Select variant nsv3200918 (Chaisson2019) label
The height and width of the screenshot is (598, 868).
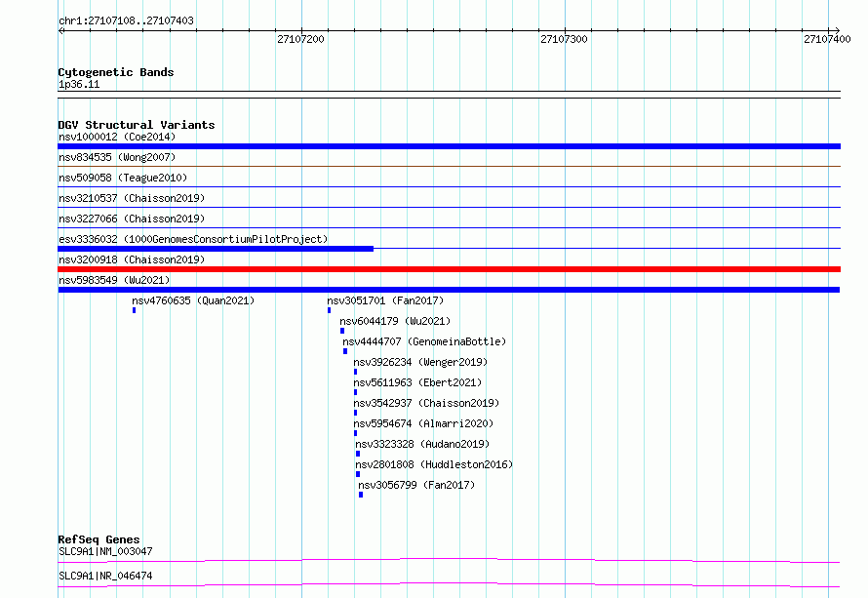[x=132, y=259]
